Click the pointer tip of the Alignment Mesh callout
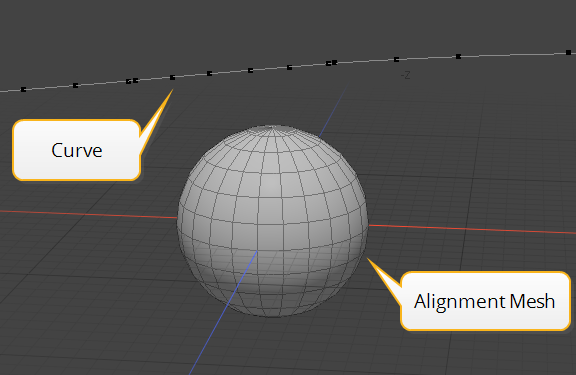Screen dimensions: 576x375 (x=369, y=260)
